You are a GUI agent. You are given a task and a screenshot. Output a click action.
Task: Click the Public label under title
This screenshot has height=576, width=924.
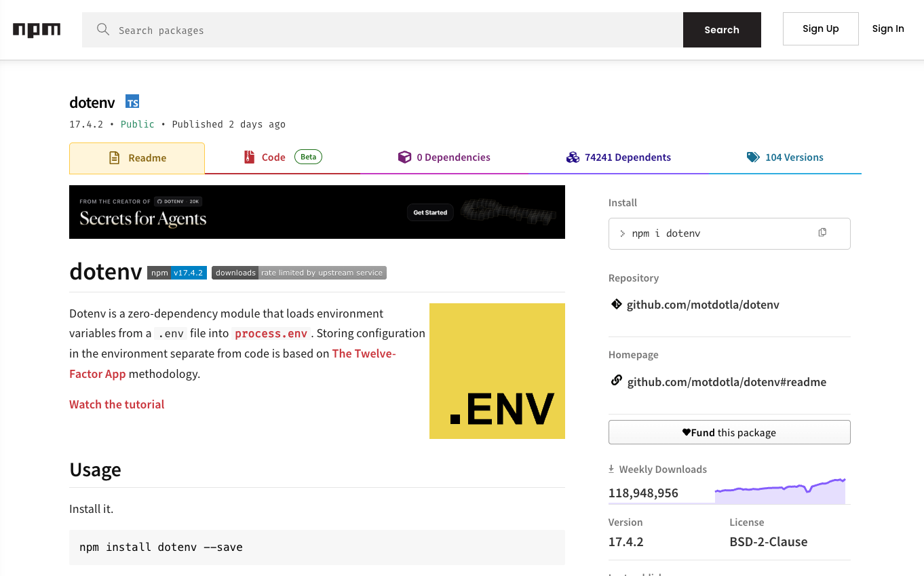point(138,124)
